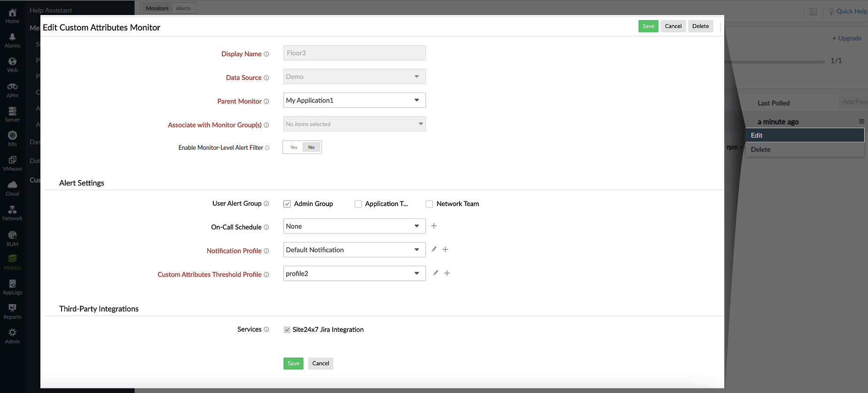Viewport: 868px width, 393px height.
Task: Open the K8s monitoring icon
Action: 12,139
